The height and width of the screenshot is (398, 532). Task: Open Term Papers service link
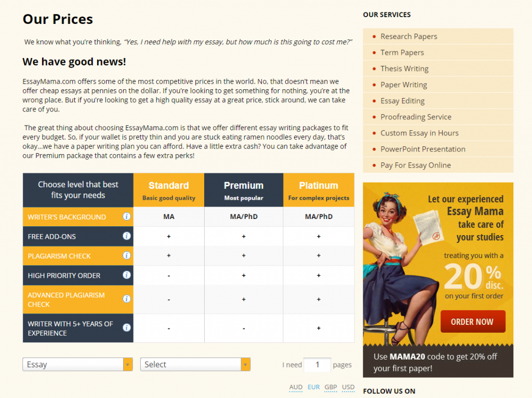pos(402,52)
